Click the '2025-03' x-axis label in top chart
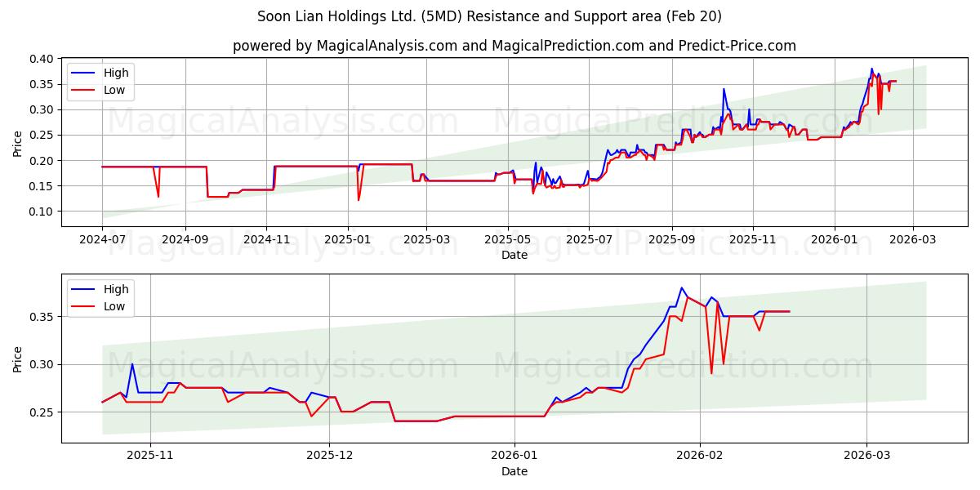 [427, 241]
